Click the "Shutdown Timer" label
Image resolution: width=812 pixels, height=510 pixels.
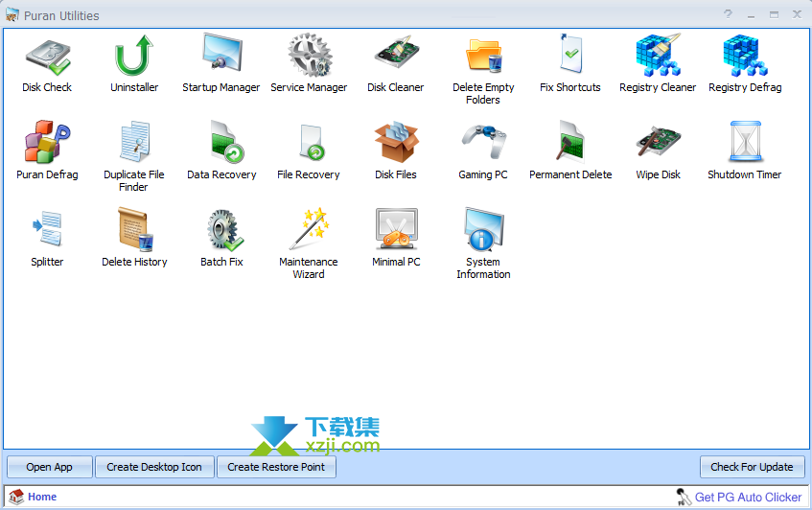click(x=745, y=174)
